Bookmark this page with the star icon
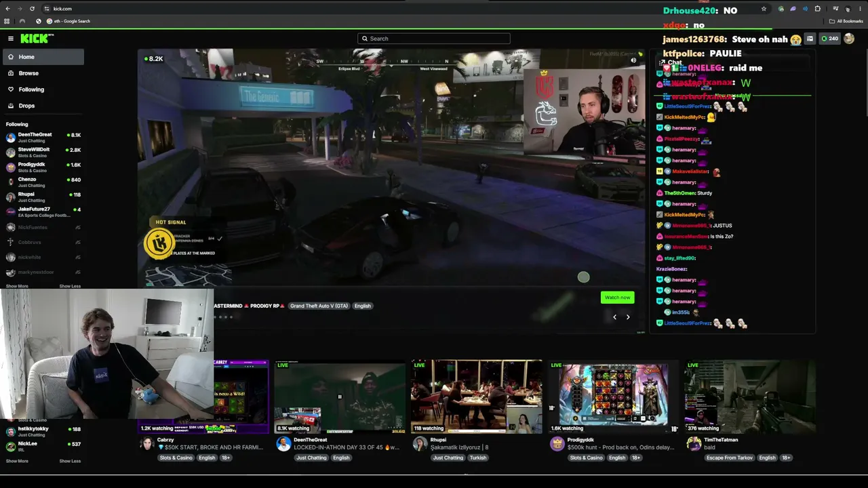Viewport: 868px width, 488px height. [x=764, y=9]
